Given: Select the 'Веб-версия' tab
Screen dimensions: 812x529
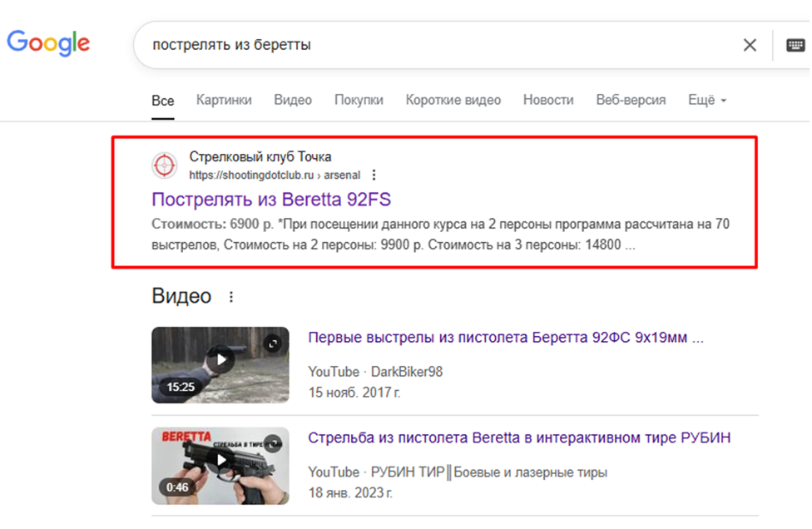Looking at the screenshot, I should (x=631, y=100).
